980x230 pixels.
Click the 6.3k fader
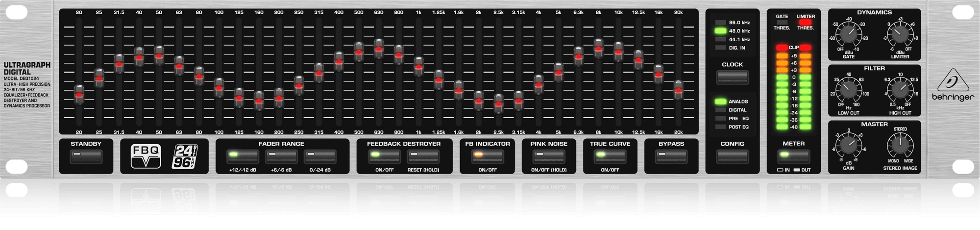click(579, 57)
